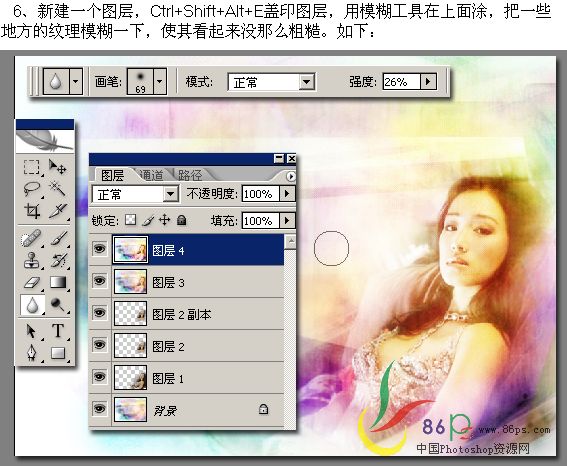The image size is (567, 466).
Task: Select layer 图层 3 row
Action: pyautogui.click(x=186, y=282)
